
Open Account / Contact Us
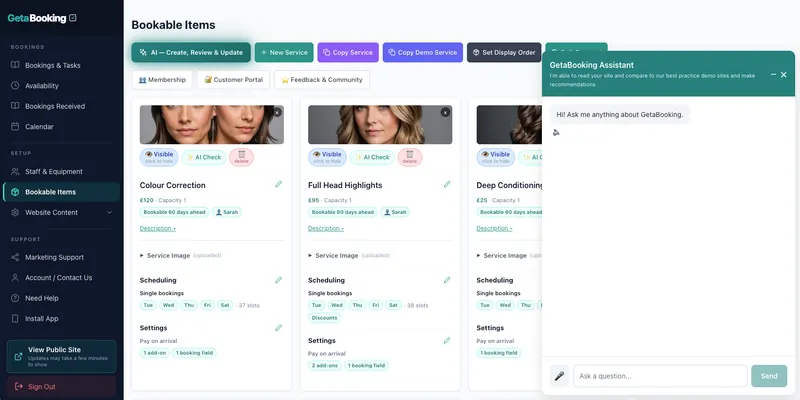tap(61, 278)
